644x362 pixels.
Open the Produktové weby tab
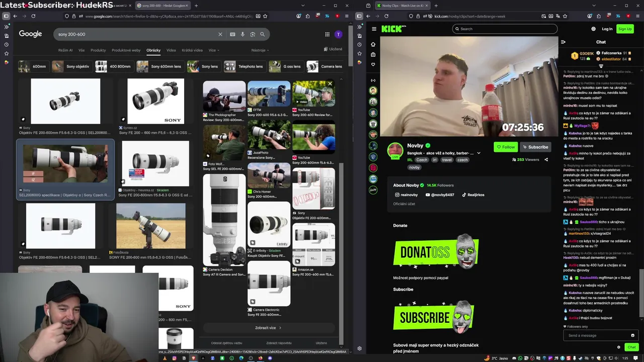[x=126, y=50]
